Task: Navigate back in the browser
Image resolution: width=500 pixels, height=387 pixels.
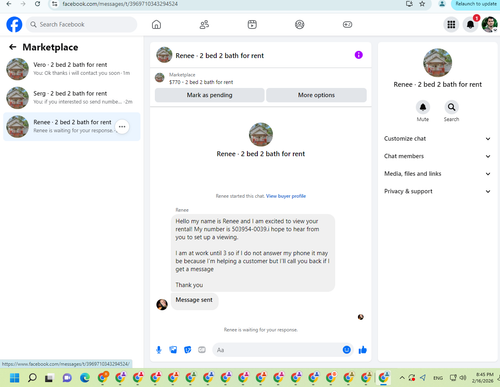Action: (x=9, y=4)
